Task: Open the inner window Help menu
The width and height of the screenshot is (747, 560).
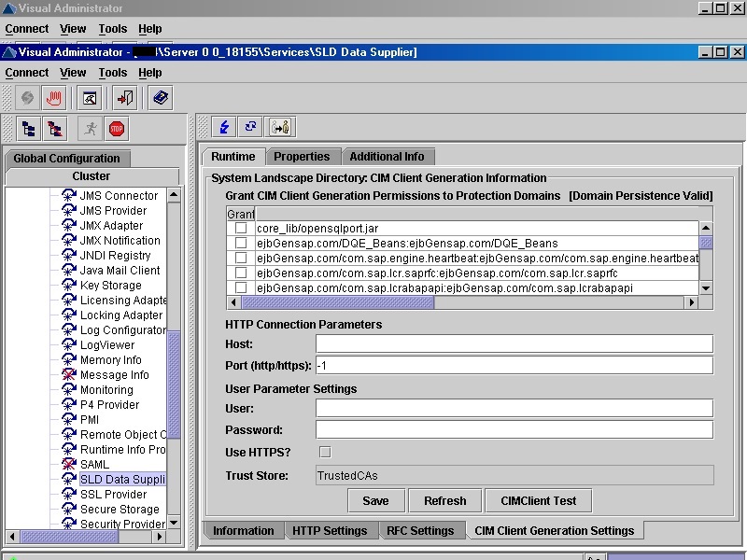Action: click(x=150, y=73)
